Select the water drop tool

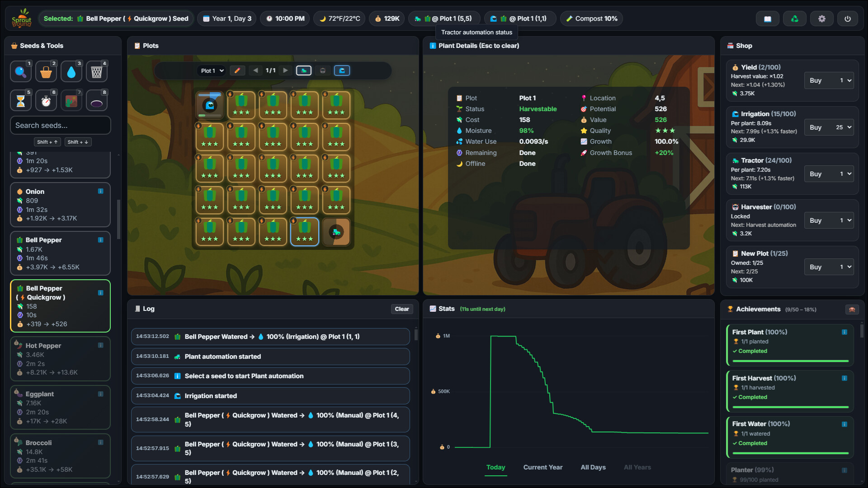click(71, 72)
